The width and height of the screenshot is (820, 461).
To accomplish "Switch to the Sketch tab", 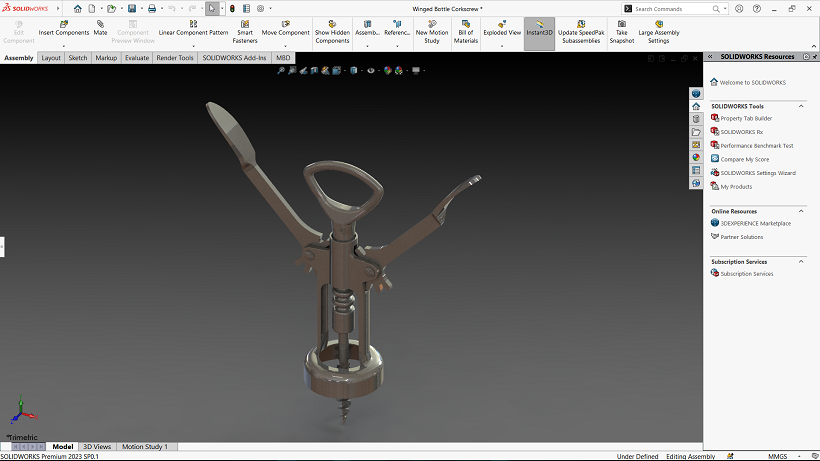I will pyautogui.click(x=78, y=57).
